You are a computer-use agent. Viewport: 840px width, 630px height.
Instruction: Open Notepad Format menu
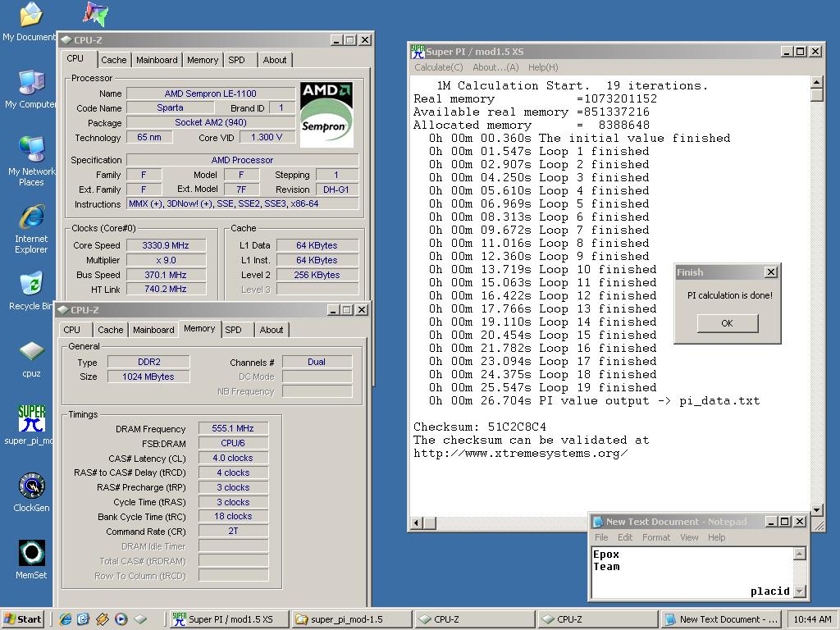[656, 537]
